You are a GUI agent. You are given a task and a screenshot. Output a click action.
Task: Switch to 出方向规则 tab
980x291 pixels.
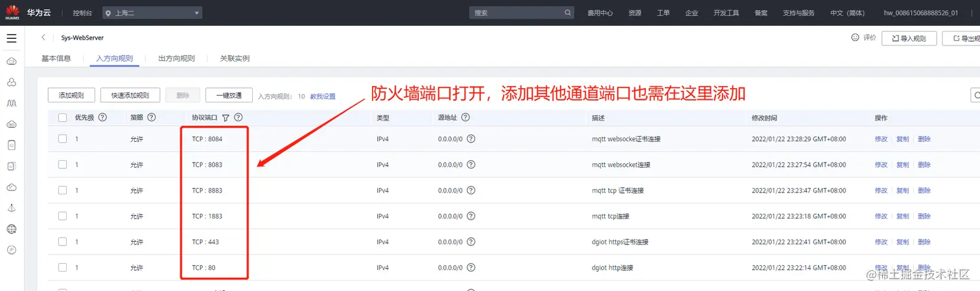176,58
